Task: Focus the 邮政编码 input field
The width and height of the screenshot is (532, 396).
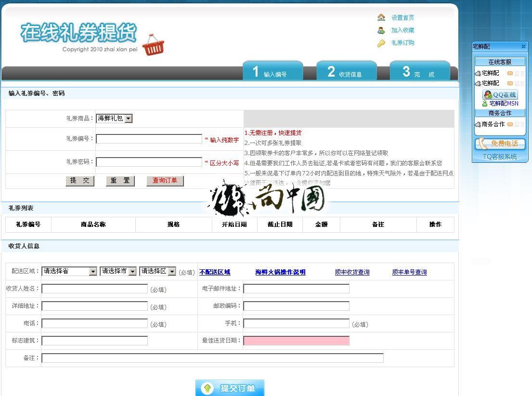Action: coord(297,306)
